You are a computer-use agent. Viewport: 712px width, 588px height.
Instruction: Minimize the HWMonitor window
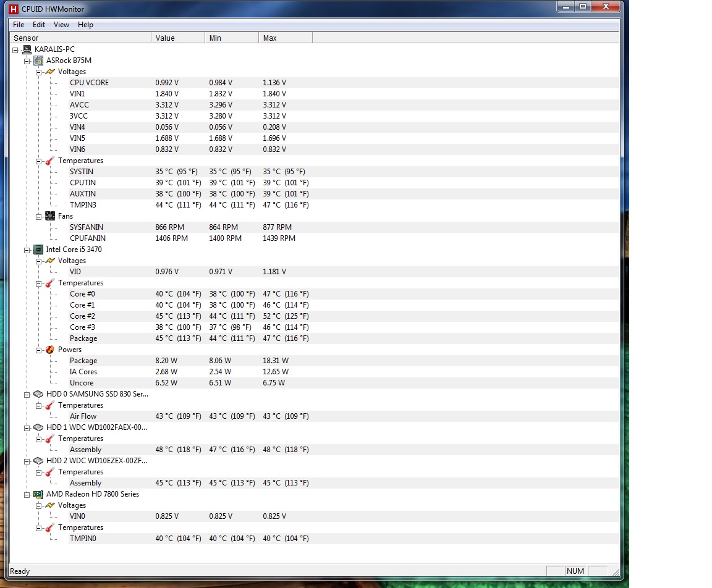click(x=566, y=6)
